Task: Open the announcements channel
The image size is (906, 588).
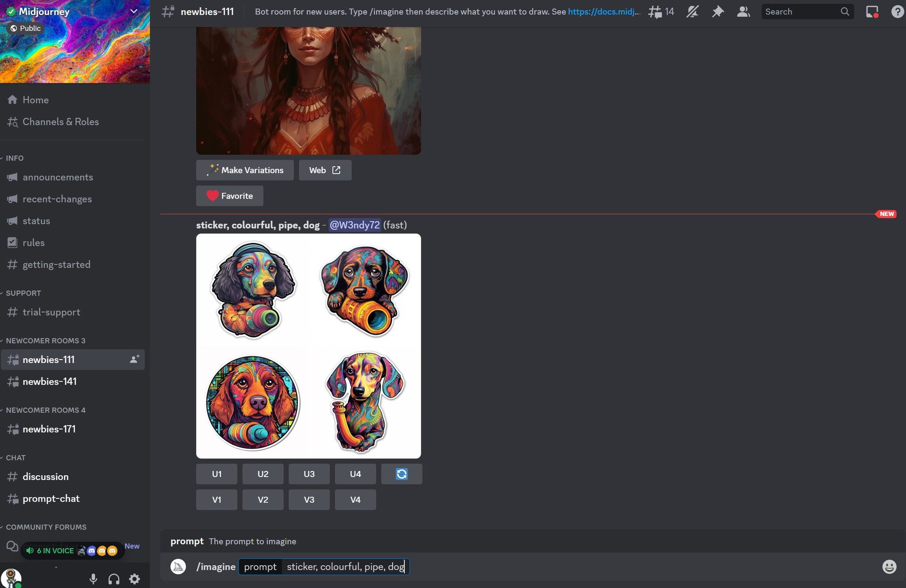Action: (x=58, y=176)
